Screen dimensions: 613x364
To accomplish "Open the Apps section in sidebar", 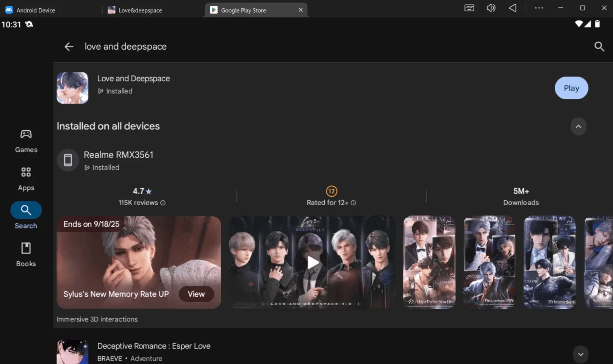I will coord(26,179).
